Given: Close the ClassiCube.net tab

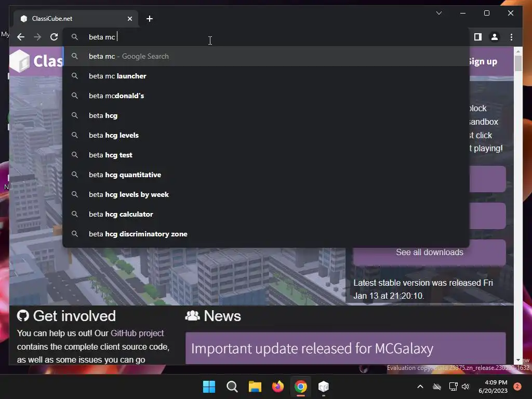Looking at the screenshot, I should [129, 19].
